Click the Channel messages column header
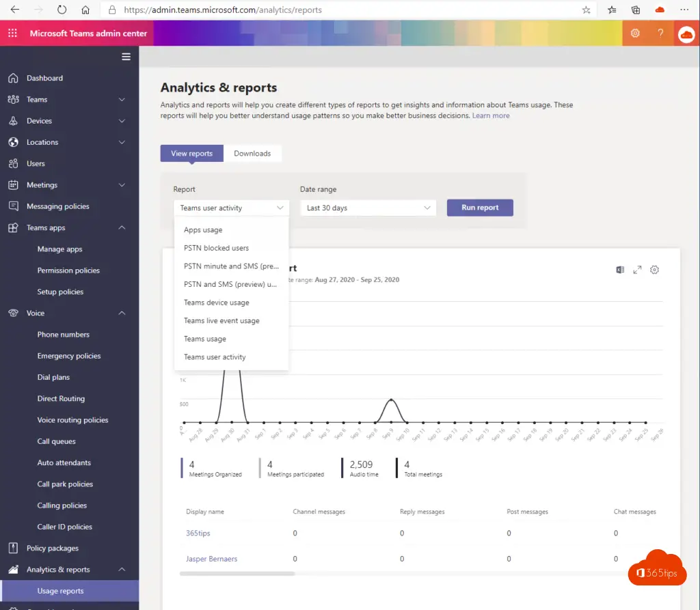This screenshot has height=610, width=700. tap(319, 512)
